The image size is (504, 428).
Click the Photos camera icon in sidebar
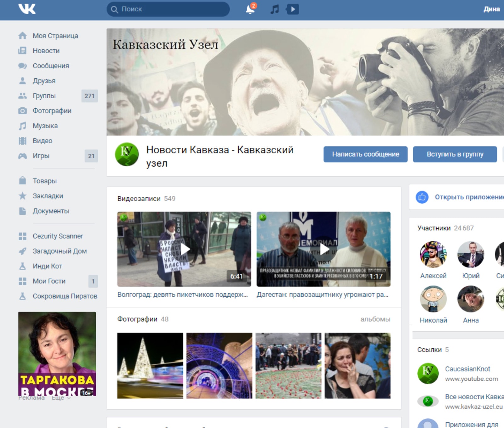[x=22, y=111]
